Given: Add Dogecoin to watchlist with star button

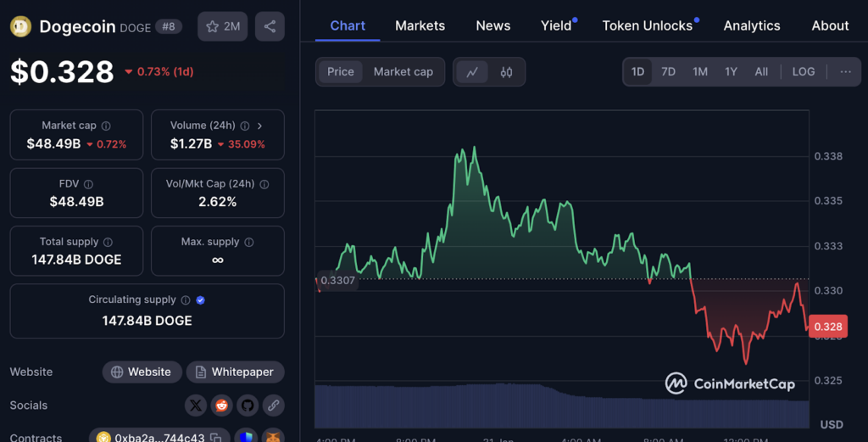Looking at the screenshot, I should [x=222, y=27].
